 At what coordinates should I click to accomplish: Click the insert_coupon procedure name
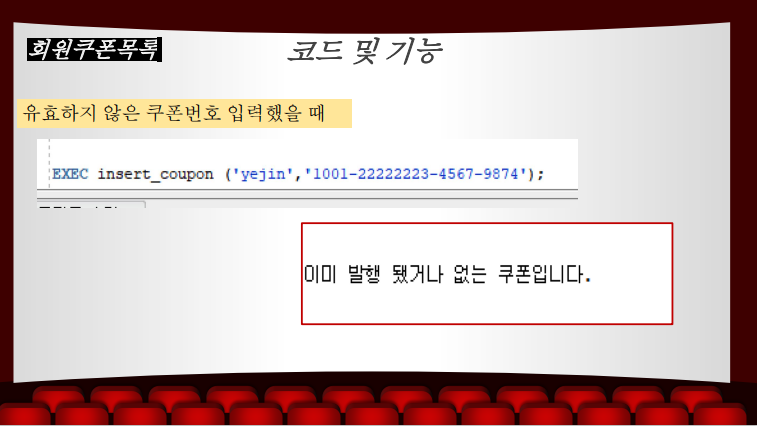155,174
